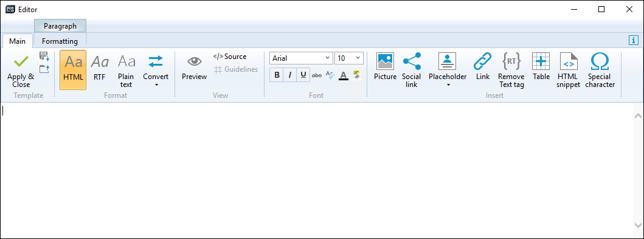This screenshot has width=644, height=239.
Task: Click inside the empty editor text area
Action: (x=316, y=170)
